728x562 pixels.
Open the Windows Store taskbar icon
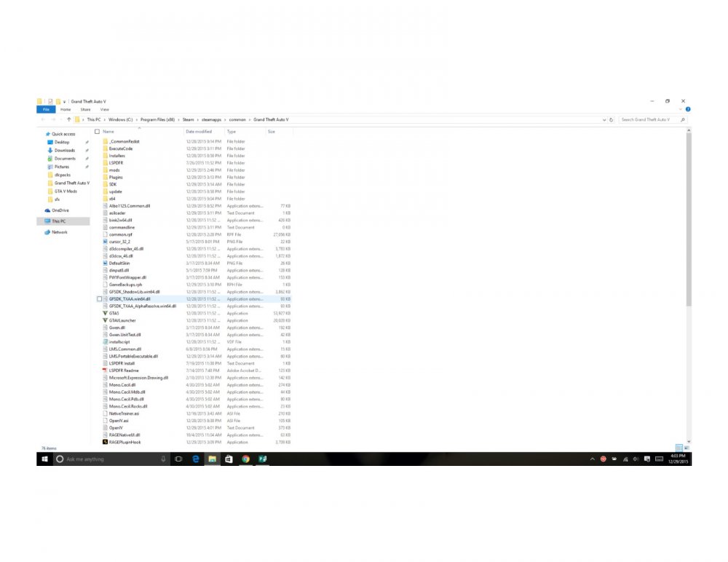coord(229,459)
